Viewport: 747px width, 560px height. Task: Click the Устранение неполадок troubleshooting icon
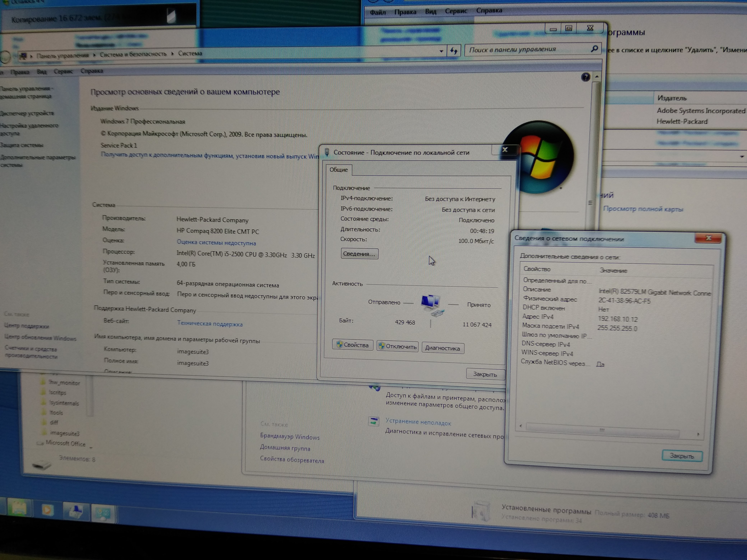[374, 421]
